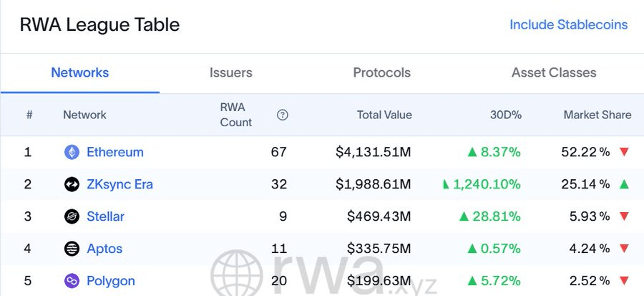Click the ZKsync Era logo icon
This screenshot has width=644, height=296.
[x=72, y=184]
